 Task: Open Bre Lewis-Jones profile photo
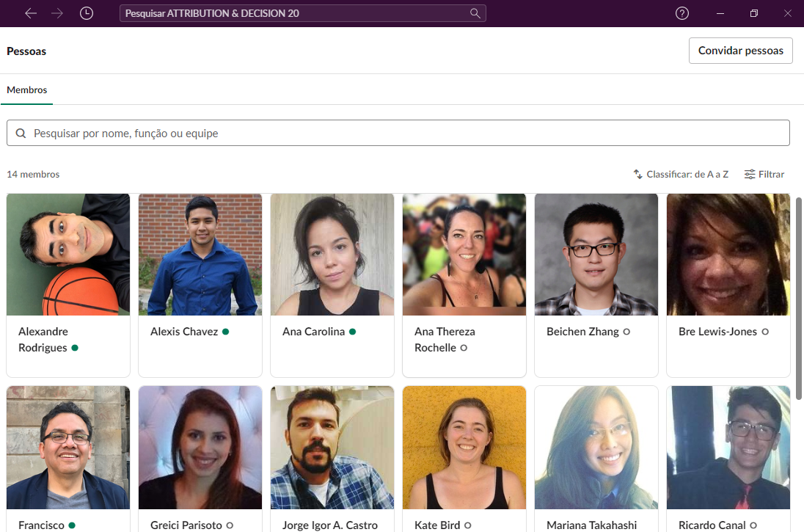click(728, 255)
